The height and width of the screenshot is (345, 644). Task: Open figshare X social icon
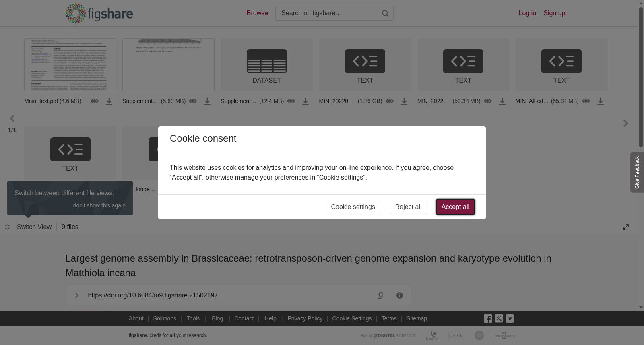click(499, 318)
